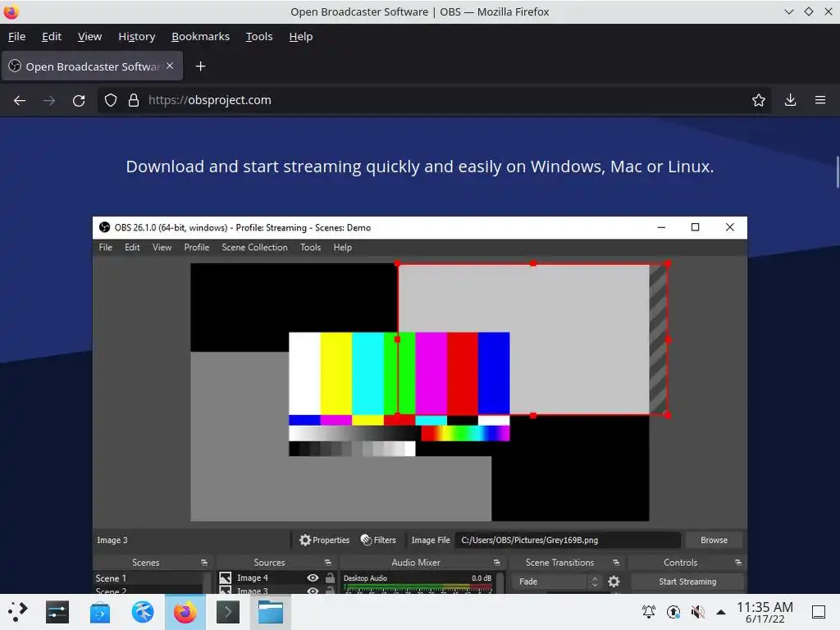This screenshot has height=630, width=840.
Task: Open Scene Collection menu in OBS screenshot
Action: click(254, 247)
